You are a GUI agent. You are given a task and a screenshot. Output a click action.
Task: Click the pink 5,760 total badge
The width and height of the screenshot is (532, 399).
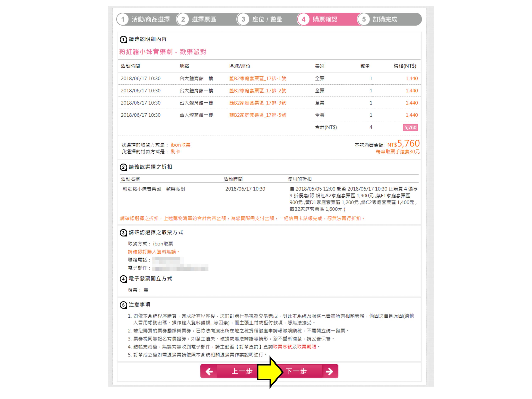point(410,128)
